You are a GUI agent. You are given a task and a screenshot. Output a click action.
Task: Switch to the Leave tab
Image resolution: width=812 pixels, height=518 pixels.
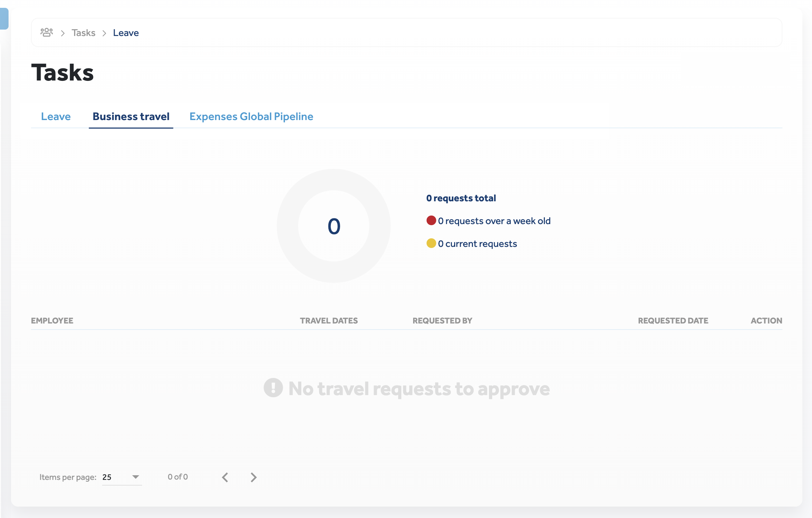coord(56,116)
